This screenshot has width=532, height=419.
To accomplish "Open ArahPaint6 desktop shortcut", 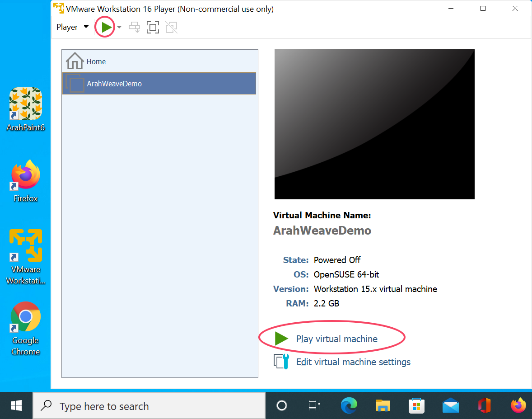I will (26, 110).
